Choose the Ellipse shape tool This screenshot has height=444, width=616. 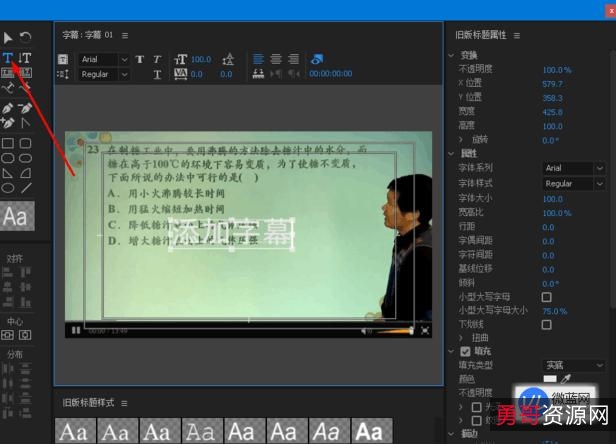coord(8,187)
